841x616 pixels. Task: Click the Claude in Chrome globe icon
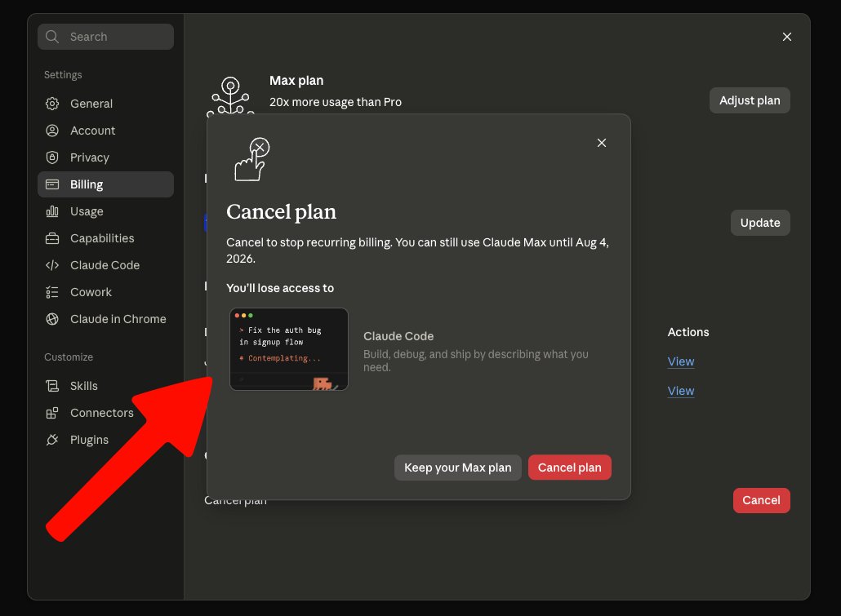(x=52, y=319)
